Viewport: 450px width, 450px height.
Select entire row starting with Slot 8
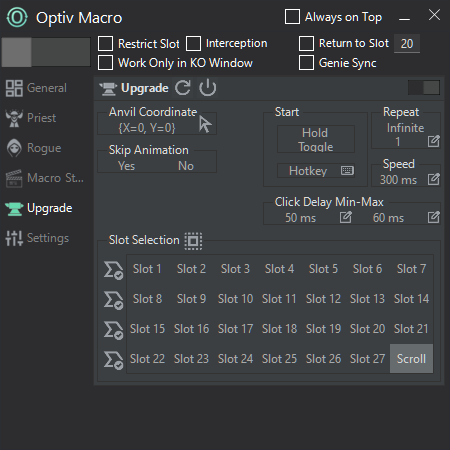113,300
